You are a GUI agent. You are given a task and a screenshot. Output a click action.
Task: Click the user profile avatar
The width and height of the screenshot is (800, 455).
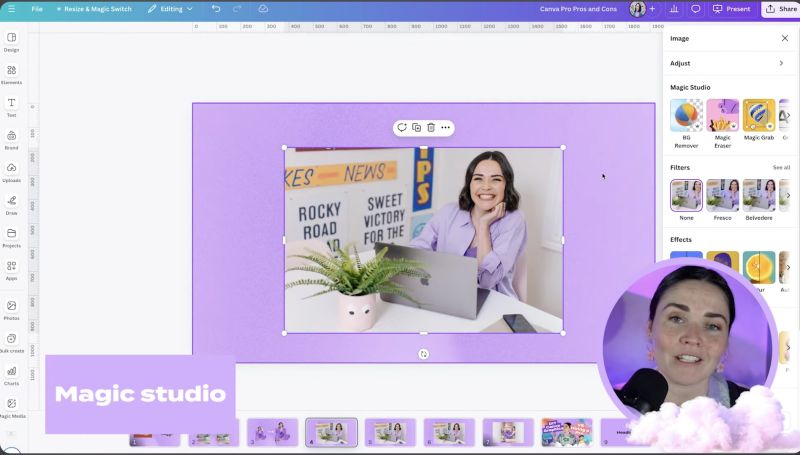[637, 9]
